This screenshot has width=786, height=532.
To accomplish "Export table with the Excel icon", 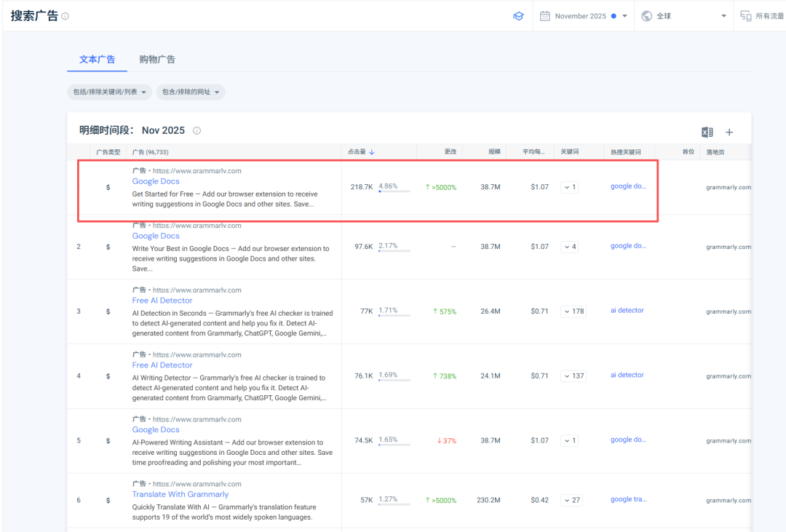I will click(x=707, y=132).
